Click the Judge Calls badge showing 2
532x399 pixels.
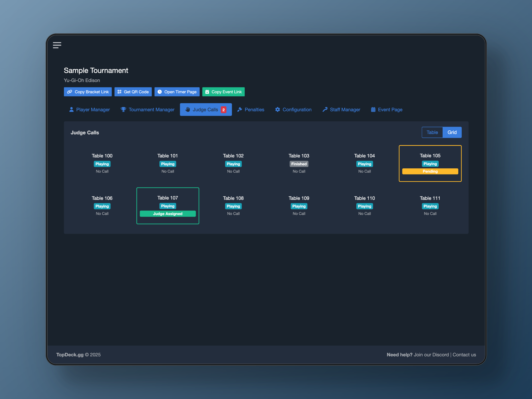[x=223, y=110]
